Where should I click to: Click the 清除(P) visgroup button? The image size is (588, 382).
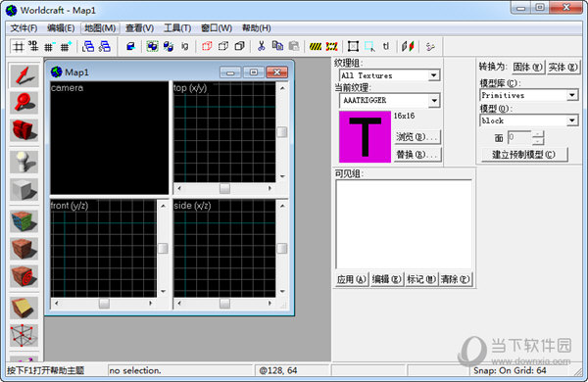(x=456, y=279)
